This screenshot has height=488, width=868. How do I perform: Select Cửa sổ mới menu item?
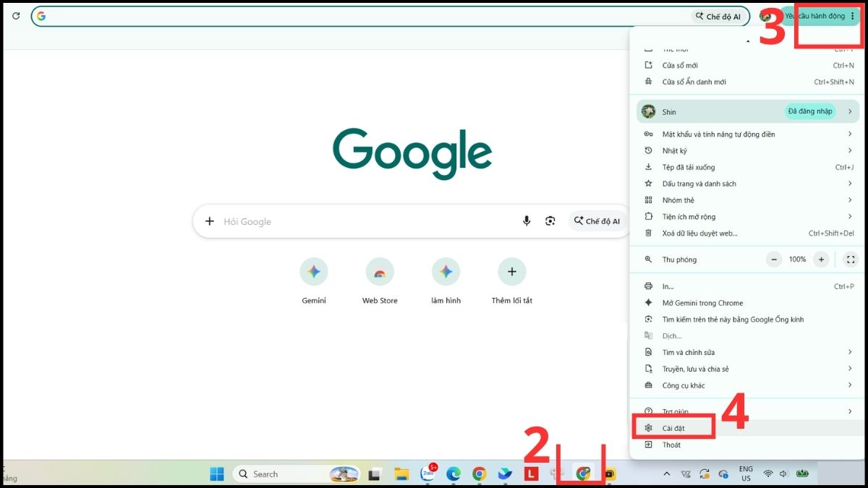click(748, 65)
